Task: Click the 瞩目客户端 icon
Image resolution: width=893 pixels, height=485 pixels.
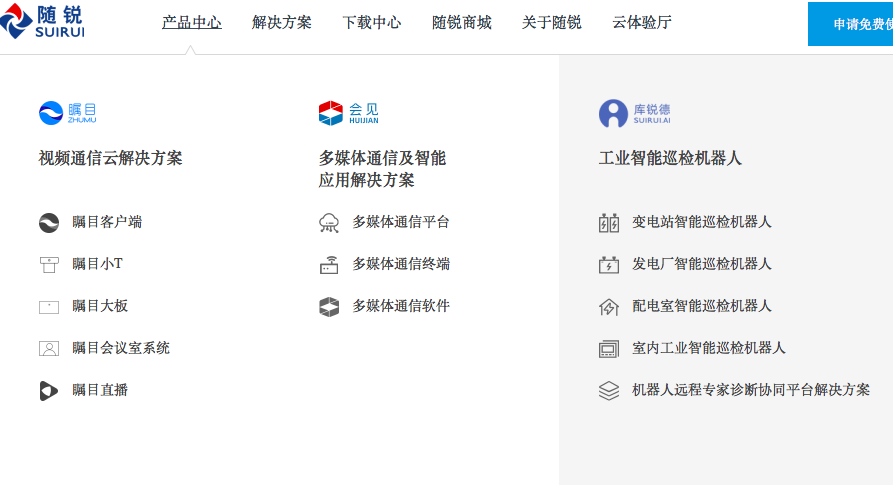Action: (49, 223)
